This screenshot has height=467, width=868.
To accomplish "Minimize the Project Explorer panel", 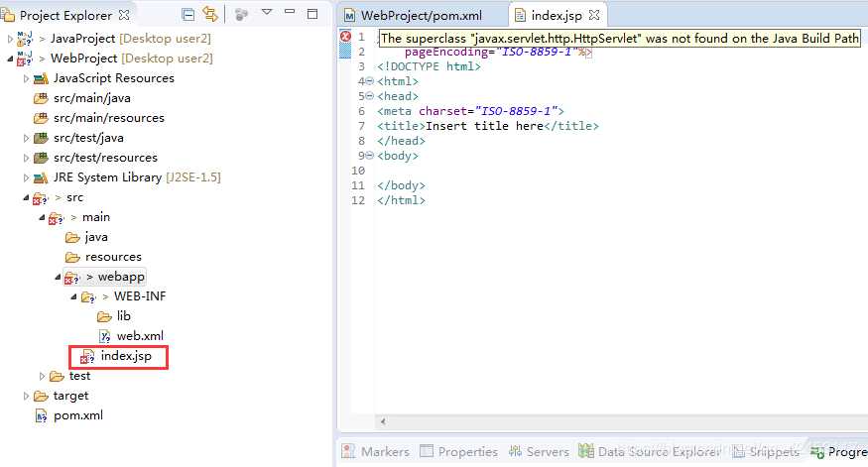I will pos(290,12).
